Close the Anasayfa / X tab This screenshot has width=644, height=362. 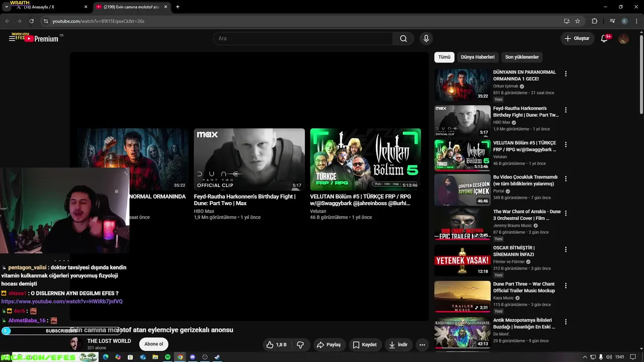coord(86,7)
